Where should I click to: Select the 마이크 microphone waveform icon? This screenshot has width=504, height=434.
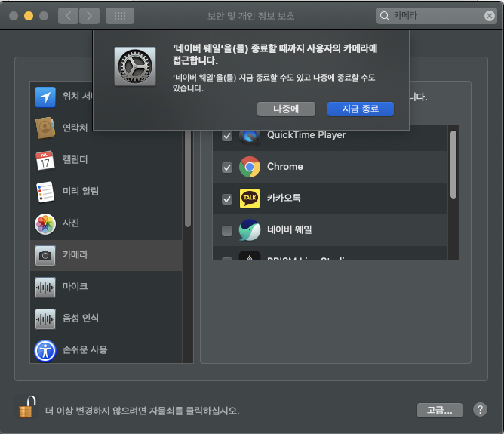point(45,287)
